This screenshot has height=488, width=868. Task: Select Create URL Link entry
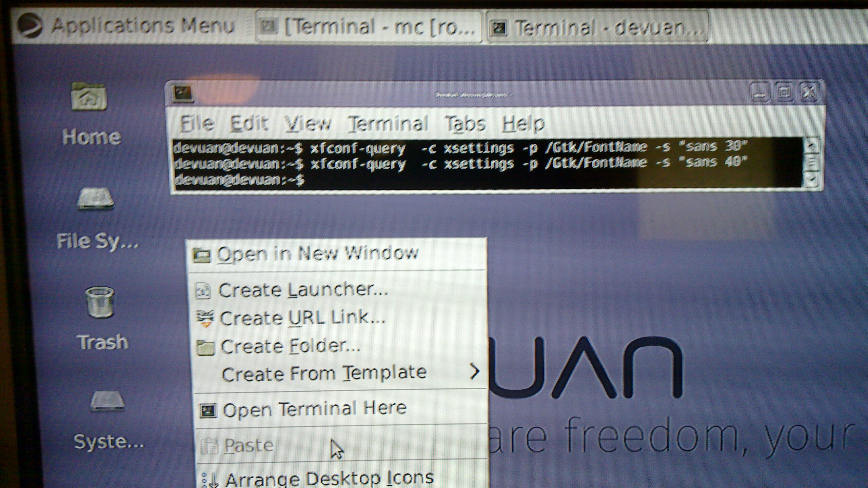(302, 318)
